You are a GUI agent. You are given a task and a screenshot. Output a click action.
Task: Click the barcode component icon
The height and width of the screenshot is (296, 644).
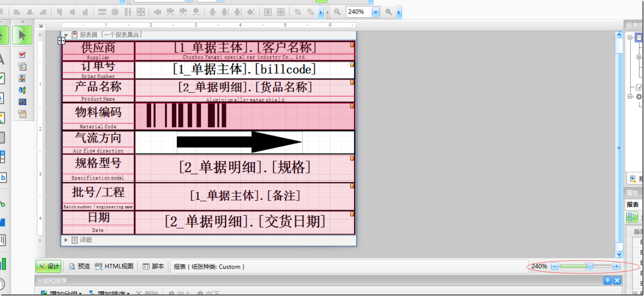(22, 102)
